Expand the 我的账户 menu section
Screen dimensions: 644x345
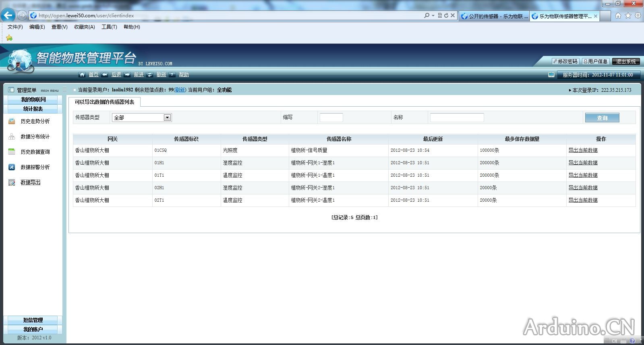click(33, 329)
